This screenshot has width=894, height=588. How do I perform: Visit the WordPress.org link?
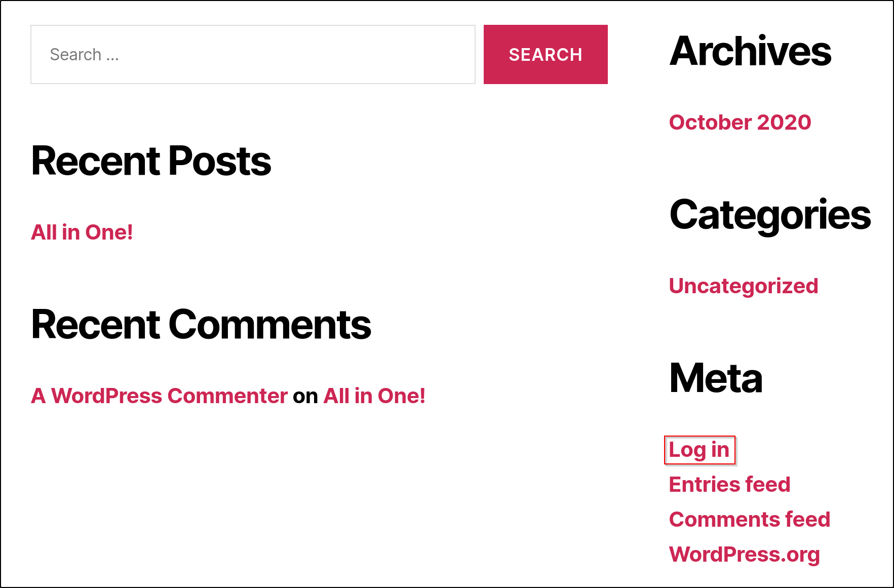[745, 555]
